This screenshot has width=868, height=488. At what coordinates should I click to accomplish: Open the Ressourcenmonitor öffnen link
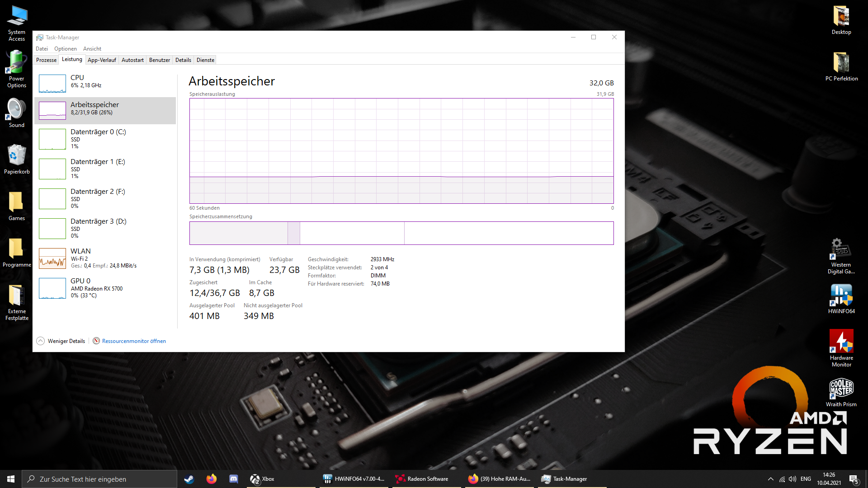tap(134, 341)
